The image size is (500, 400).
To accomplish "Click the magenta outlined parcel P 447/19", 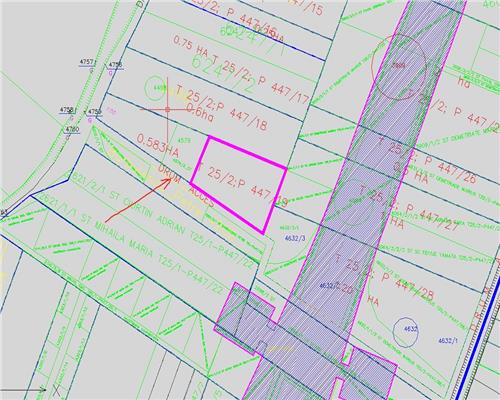I will tap(239, 183).
